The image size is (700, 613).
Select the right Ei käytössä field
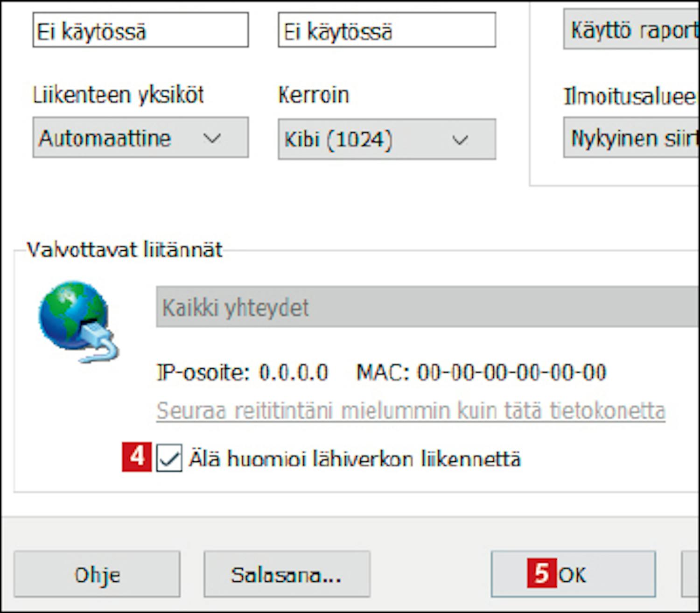click(387, 31)
